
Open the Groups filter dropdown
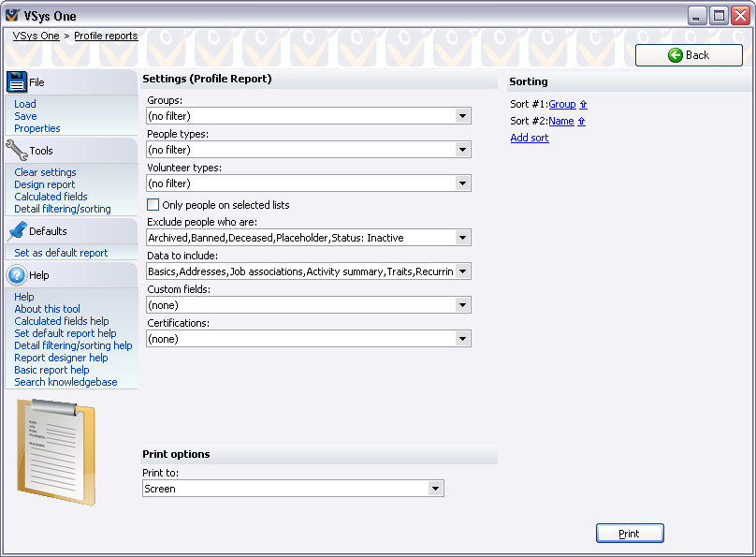click(x=462, y=116)
